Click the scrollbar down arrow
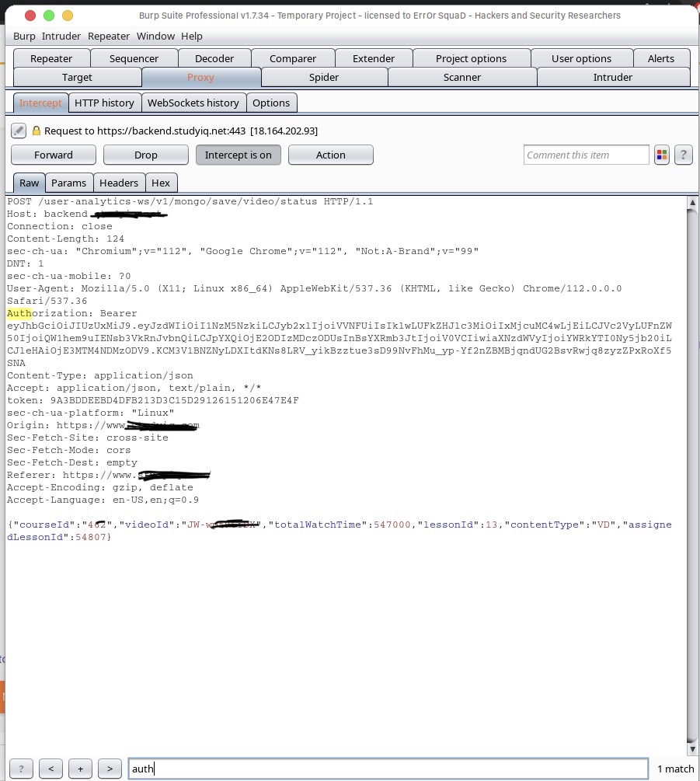Image resolution: width=700 pixels, height=781 pixels. coord(692,749)
